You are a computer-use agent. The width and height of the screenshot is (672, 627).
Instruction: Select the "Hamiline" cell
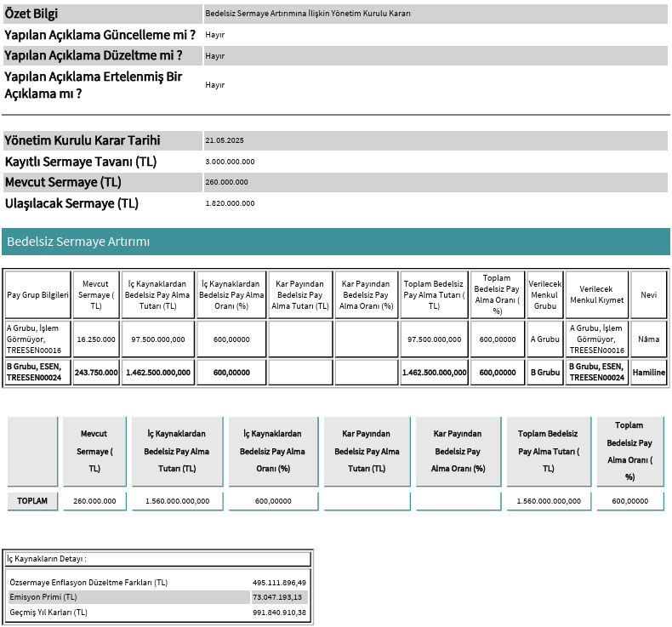649,373
